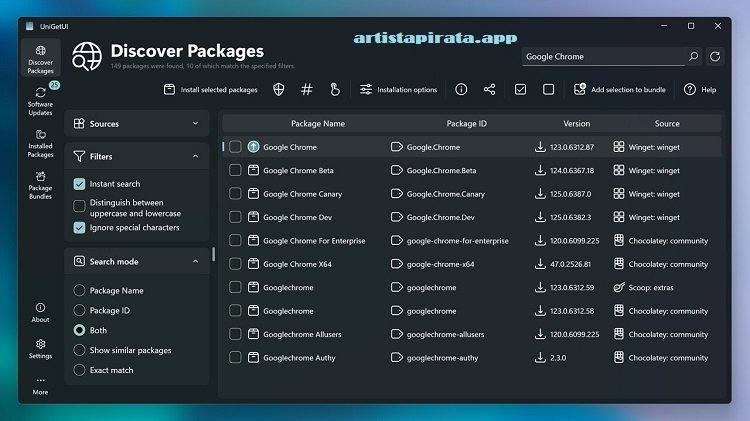Image resolution: width=750 pixels, height=421 pixels.
Task: Click the Winget icon in Google Chrome Beta row
Action: tap(619, 170)
